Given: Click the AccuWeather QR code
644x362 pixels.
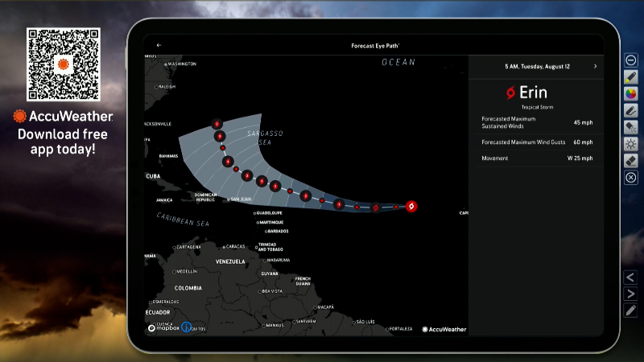Looking at the screenshot, I should [64, 64].
